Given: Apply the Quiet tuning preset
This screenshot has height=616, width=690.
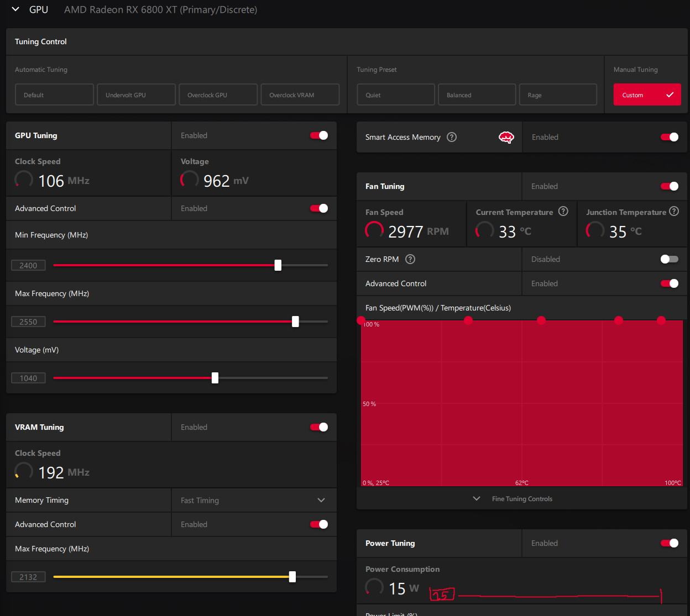Looking at the screenshot, I should coord(396,94).
